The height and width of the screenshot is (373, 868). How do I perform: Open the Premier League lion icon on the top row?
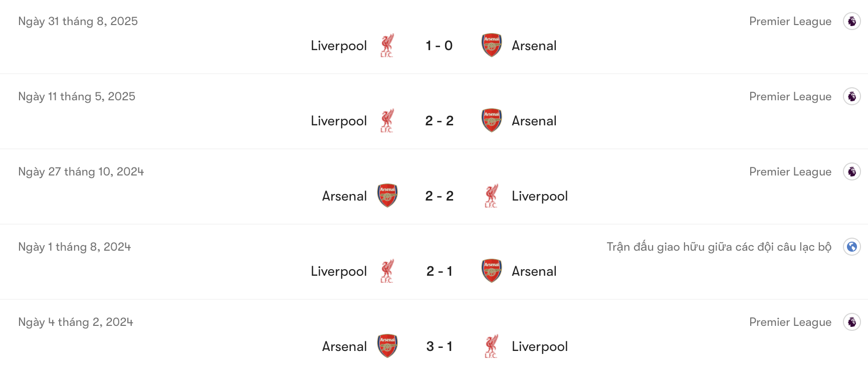click(x=852, y=21)
